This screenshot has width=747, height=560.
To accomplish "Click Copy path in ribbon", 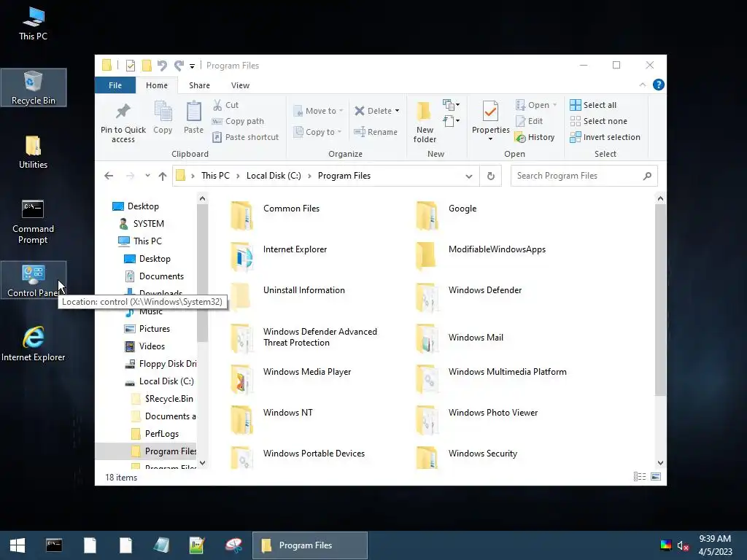I will coord(238,121).
